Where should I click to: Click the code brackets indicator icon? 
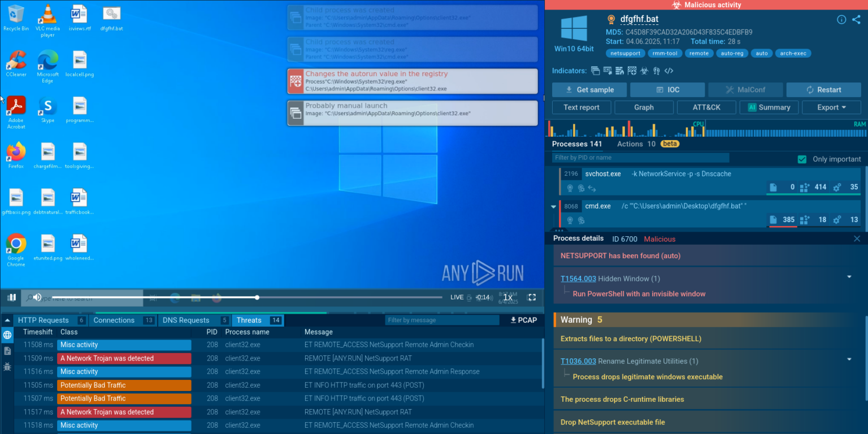[669, 71]
